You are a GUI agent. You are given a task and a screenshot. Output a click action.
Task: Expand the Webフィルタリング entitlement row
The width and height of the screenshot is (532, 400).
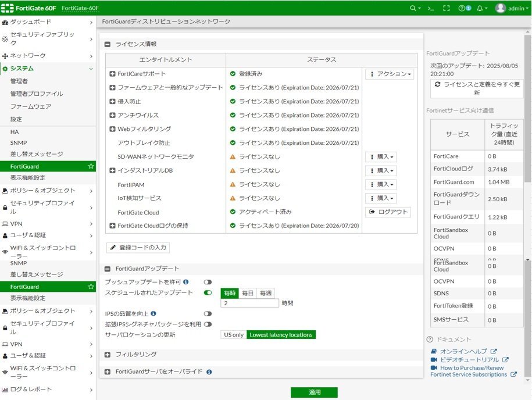pos(113,129)
